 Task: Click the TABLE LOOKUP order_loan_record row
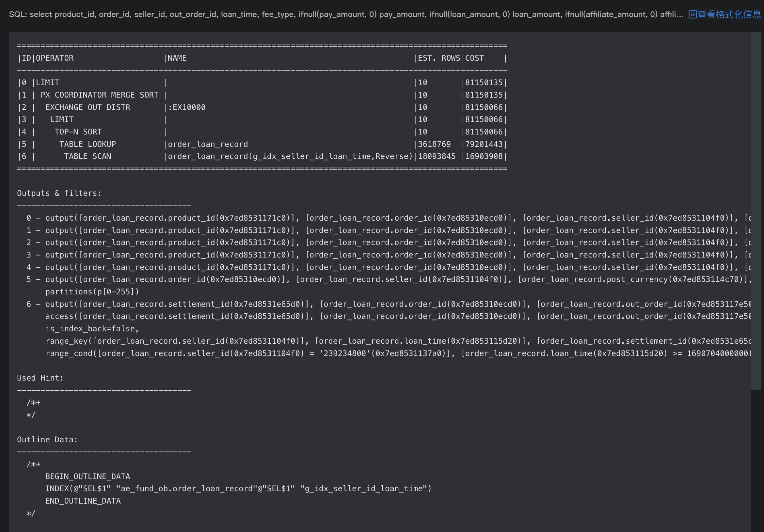(x=88, y=144)
